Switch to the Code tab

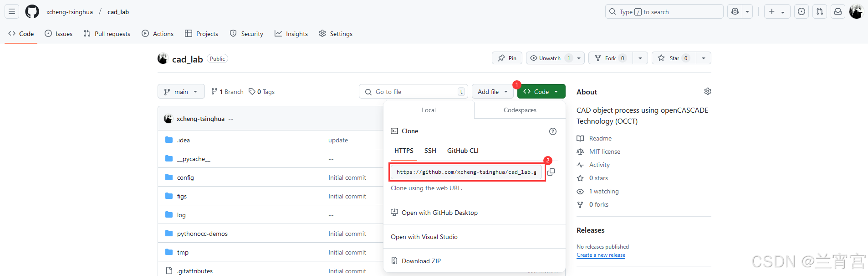tap(21, 34)
